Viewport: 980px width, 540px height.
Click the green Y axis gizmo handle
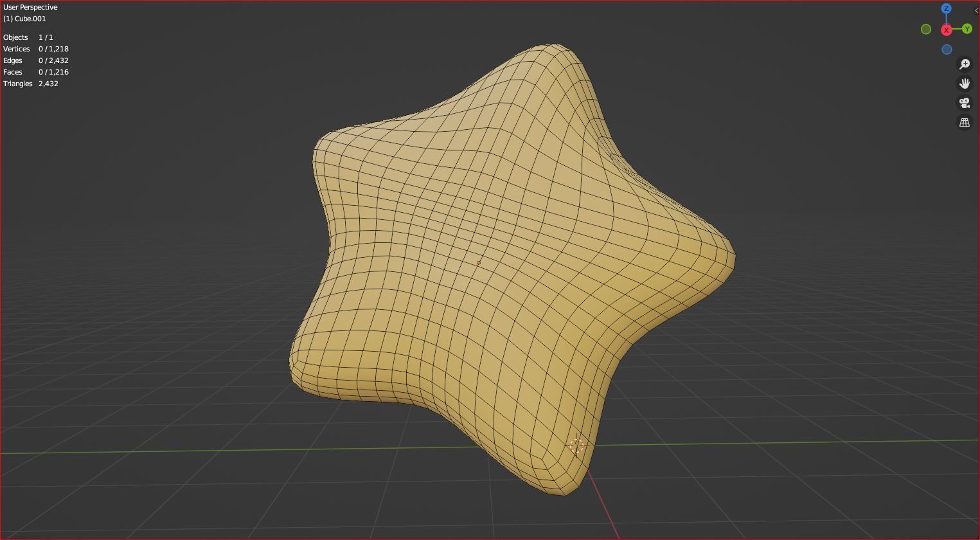pos(967,29)
